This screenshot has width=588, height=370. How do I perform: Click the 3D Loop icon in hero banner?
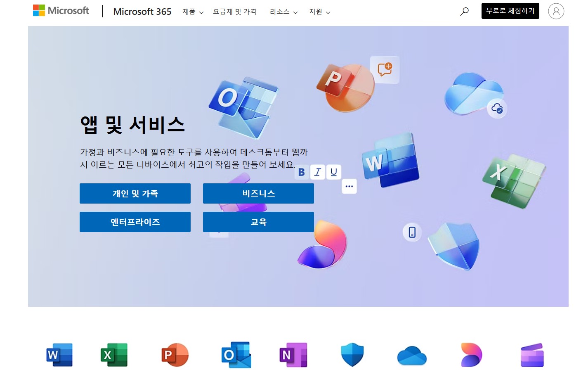tap(323, 244)
